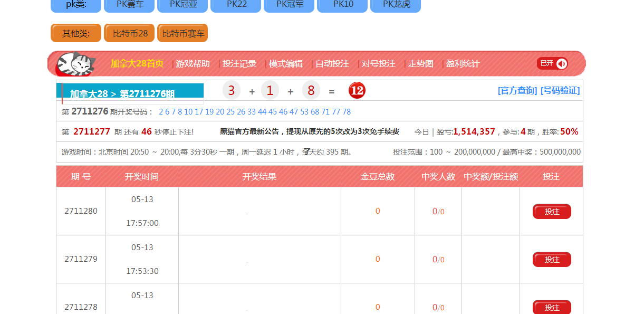This screenshot has width=644, height=314.
Task: Click the 官方查询 link
Action: pyautogui.click(x=517, y=91)
